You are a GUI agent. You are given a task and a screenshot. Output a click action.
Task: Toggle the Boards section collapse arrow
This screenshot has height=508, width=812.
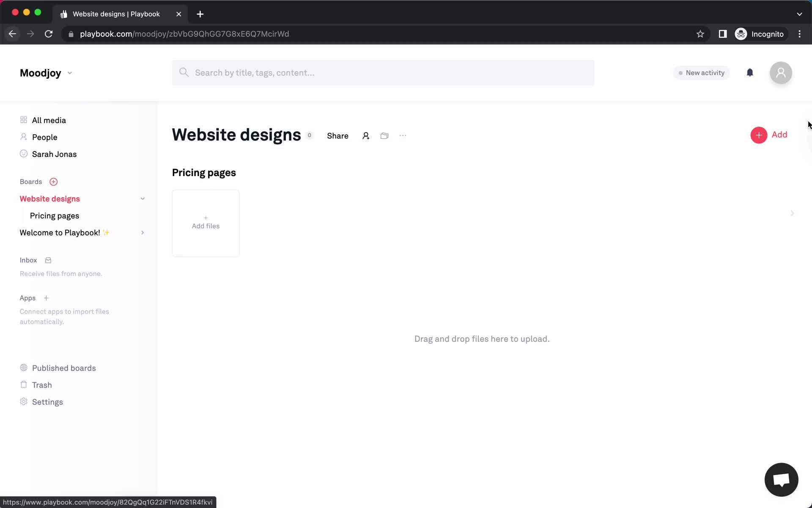coord(142,199)
